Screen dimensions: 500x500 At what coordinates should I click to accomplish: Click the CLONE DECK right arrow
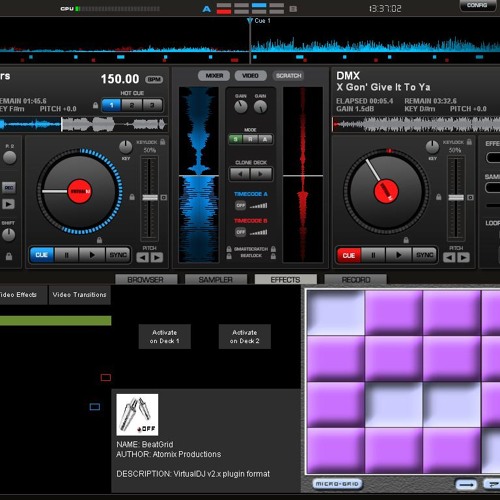coord(261,174)
